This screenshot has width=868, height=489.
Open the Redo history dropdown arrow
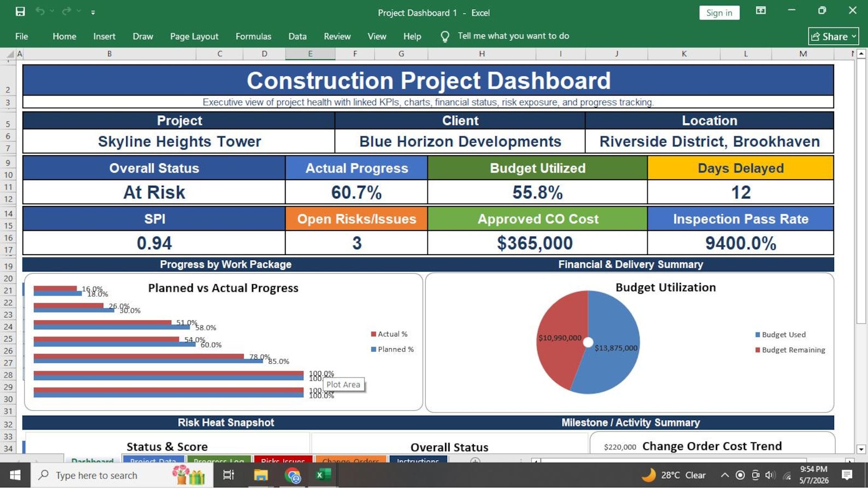pos(79,11)
